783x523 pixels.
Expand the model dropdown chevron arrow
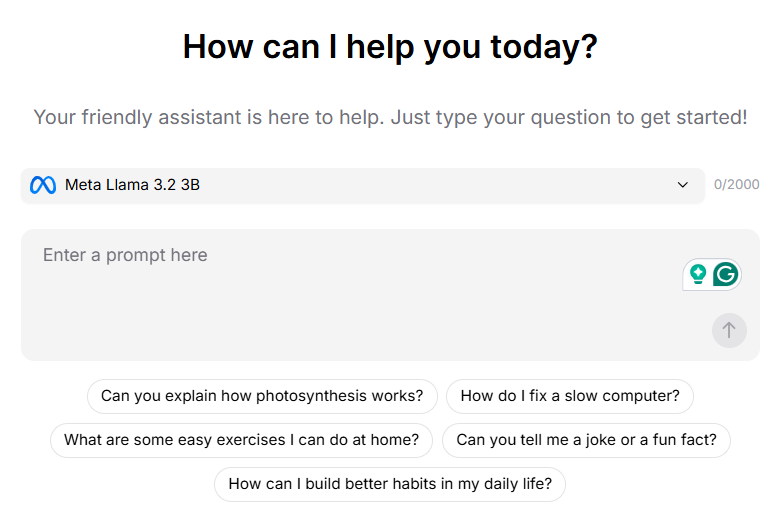point(683,185)
